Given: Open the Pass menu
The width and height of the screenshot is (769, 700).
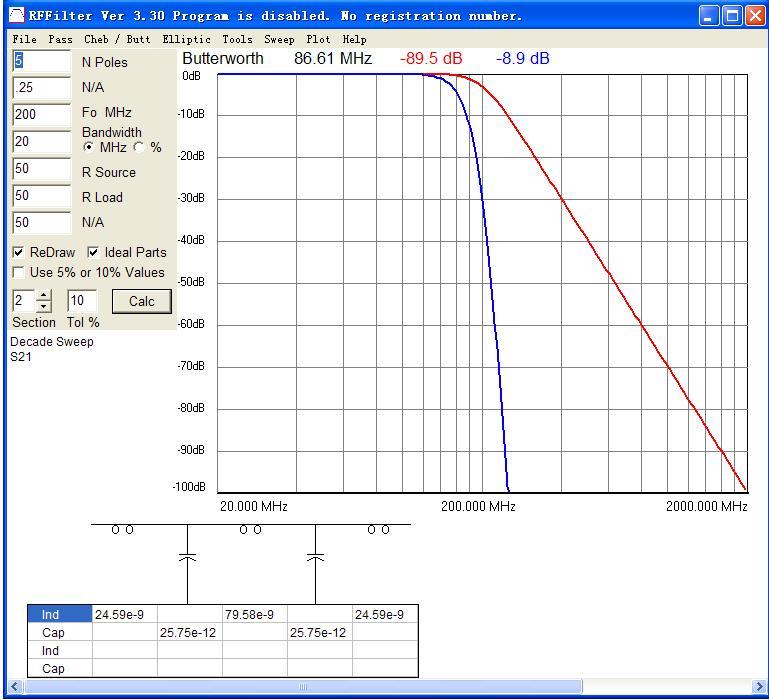Looking at the screenshot, I should (60, 39).
